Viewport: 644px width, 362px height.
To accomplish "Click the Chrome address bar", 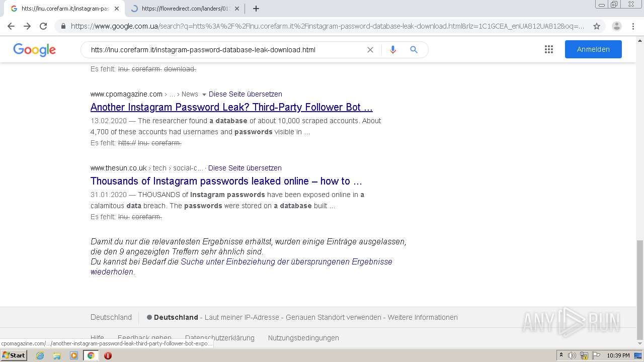I will [327, 26].
